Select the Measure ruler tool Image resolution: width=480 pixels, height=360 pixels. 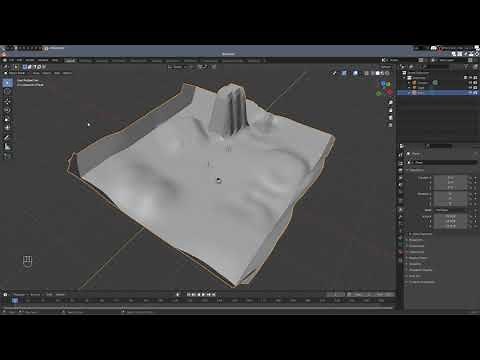pyautogui.click(x=7, y=146)
